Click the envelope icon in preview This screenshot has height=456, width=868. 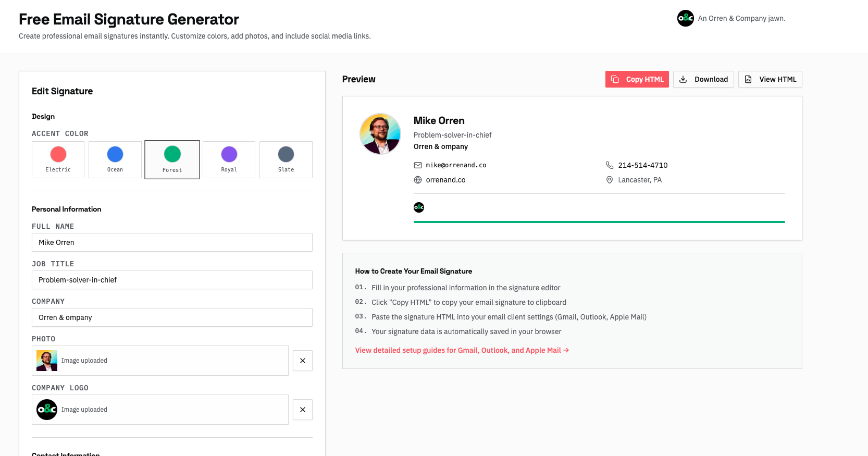(x=418, y=165)
